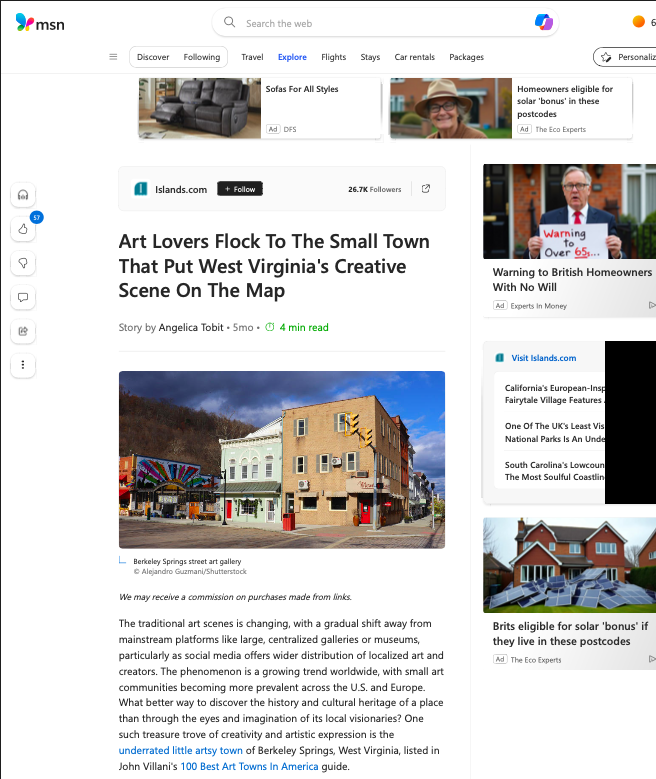This screenshot has height=779, width=656.
Task: Click the thumbs-down dislike icon
Action: pos(23,263)
